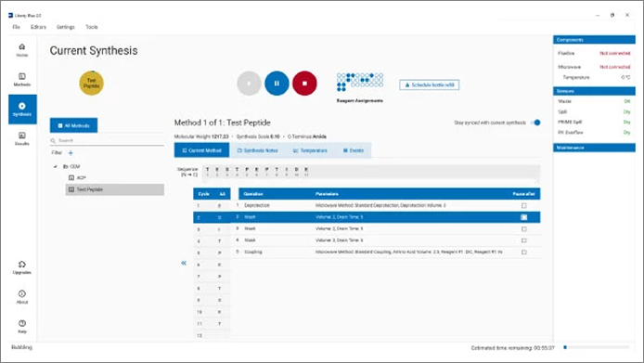The height and width of the screenshot is (363, 644).
Task: Pause synthesis with the blue pause button
Action: pos(277,83)
